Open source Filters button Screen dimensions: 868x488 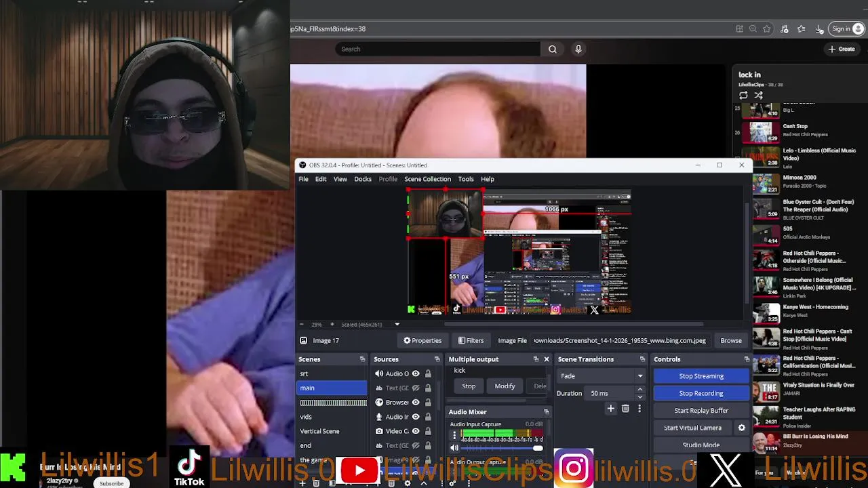pos(471,341)
